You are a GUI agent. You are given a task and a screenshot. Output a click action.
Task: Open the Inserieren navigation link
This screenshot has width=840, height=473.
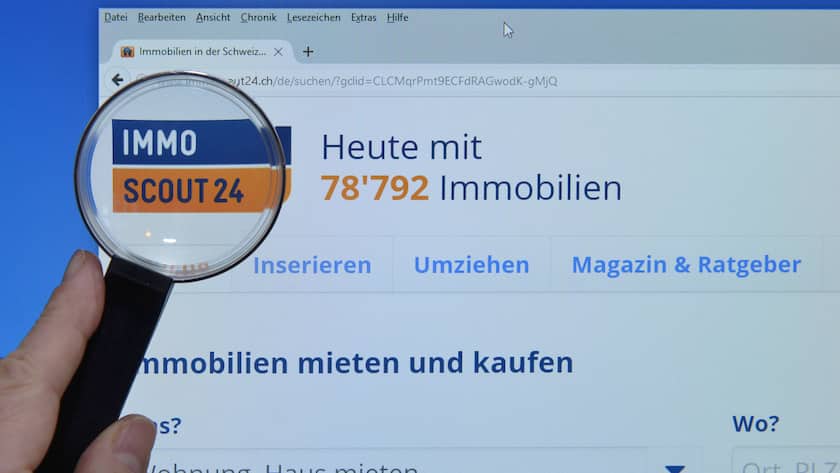click(x=312, y=265)
